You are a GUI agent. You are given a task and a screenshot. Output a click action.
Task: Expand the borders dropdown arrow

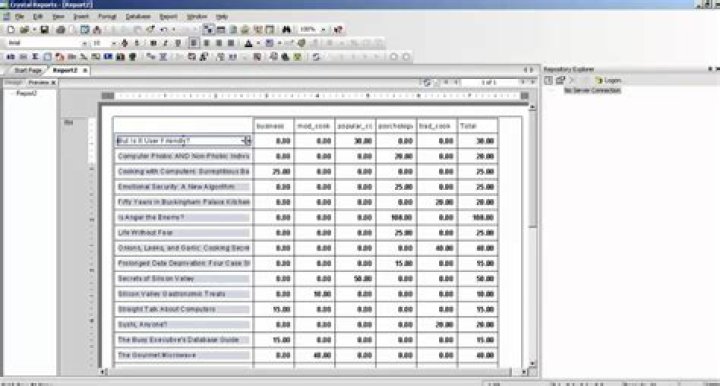pos(279,43)
